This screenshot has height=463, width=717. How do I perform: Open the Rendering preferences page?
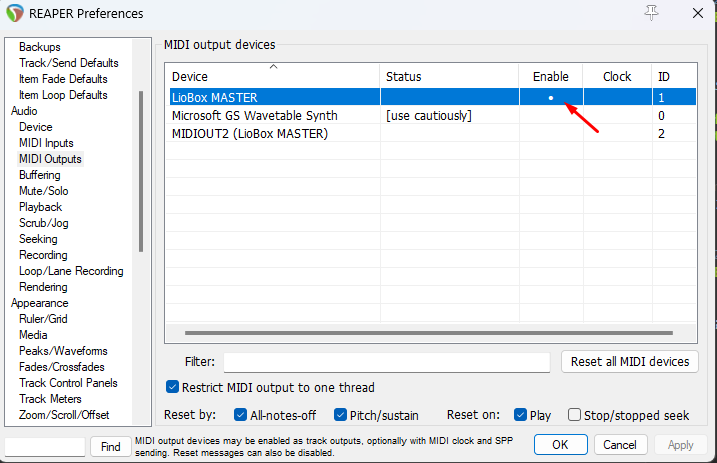coord(43,287)
